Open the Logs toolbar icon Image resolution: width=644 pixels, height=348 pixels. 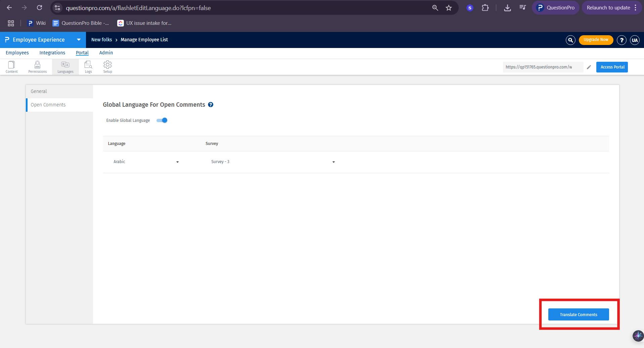pos(88,67)
